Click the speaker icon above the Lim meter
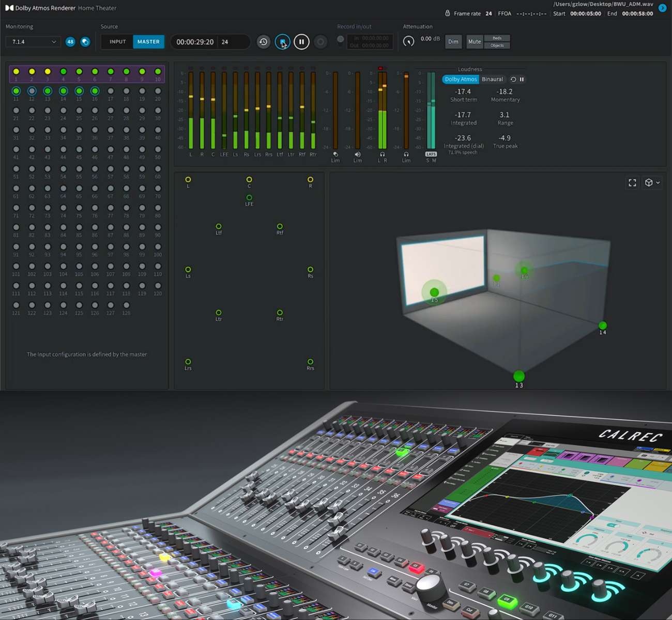The image size is (672, 620). [357, 155]
